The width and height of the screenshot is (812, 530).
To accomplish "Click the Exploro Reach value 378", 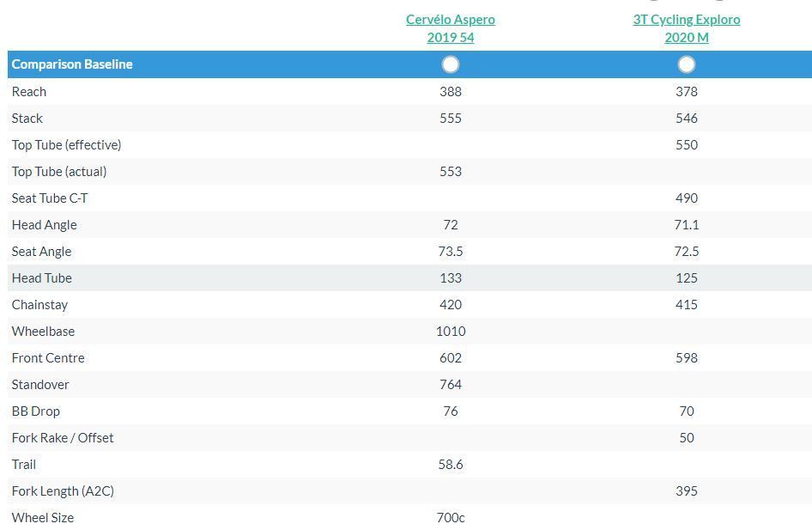I will [686, 92].
